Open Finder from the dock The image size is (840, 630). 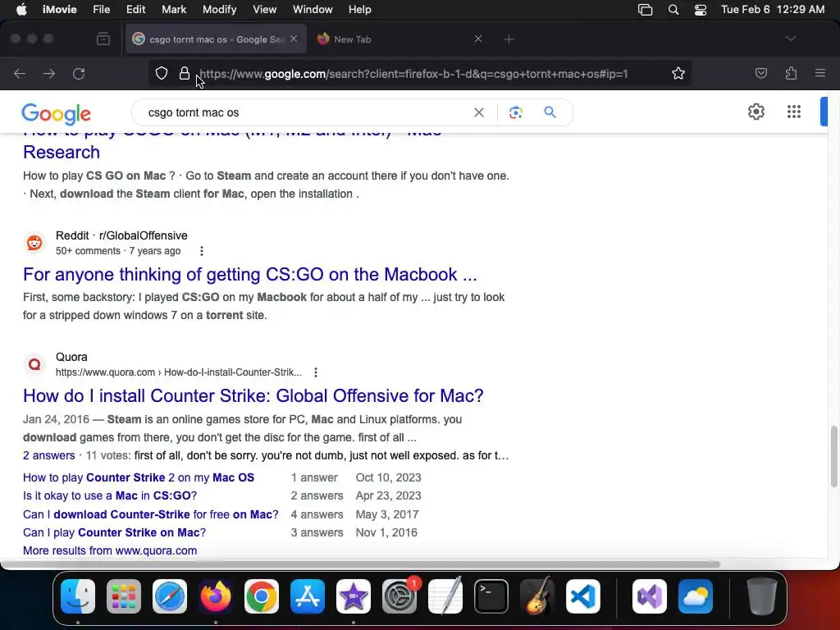(78, 596)
